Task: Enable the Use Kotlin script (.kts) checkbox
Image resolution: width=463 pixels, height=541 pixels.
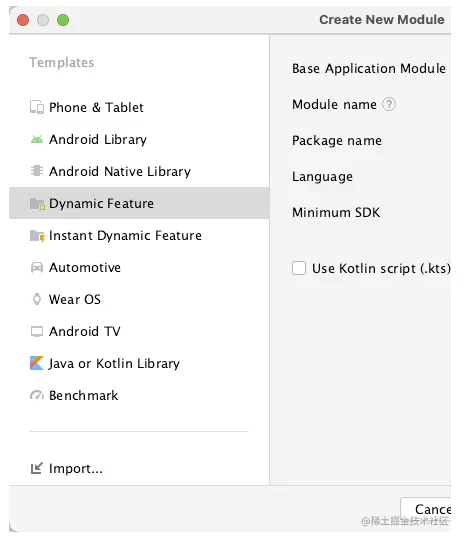Action: click(299, 268)
